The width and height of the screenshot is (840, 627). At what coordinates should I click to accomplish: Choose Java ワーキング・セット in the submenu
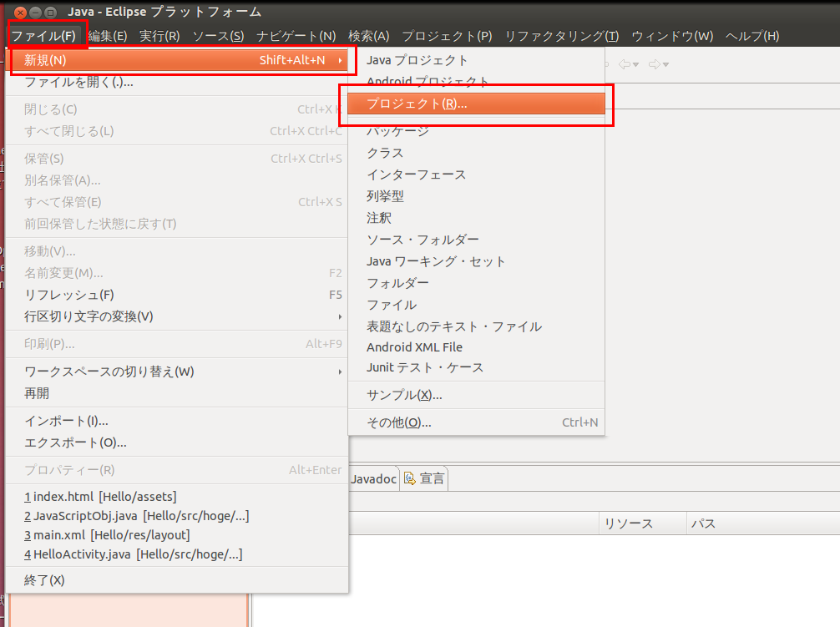point(476,262)
